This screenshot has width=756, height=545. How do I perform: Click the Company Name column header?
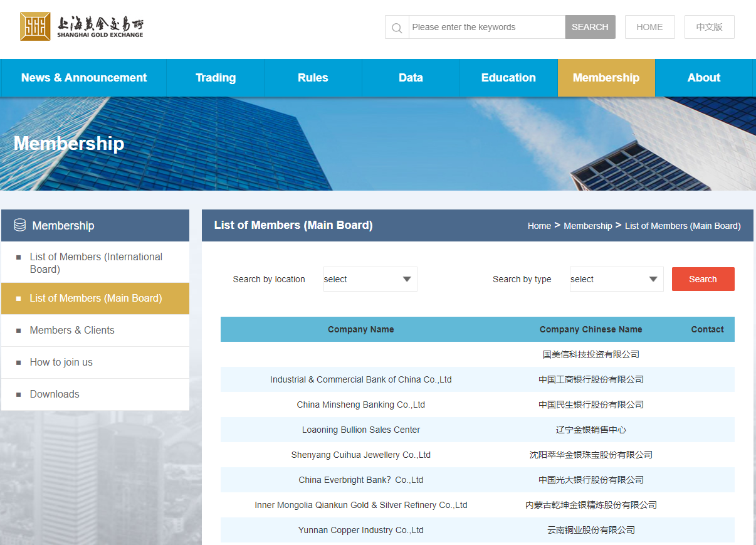[x=361, y=329]
